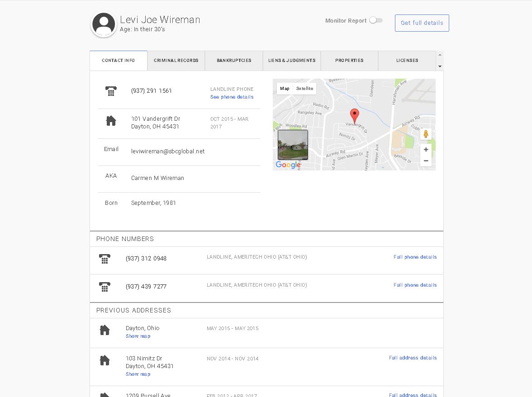Select the Map view type button
This screenshot has width=532, height=397.
coord(285,89)
